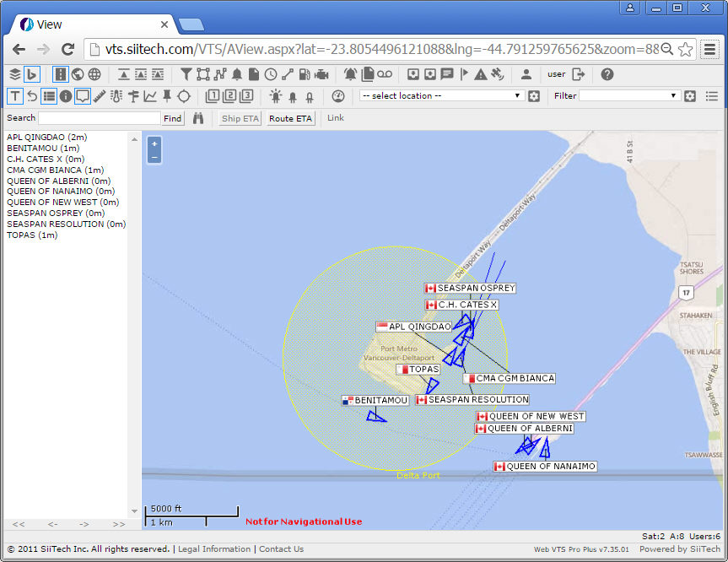This screenshot has width=728, height=562.
Task: Click the logout icon beside user
Action: (578, 74)
